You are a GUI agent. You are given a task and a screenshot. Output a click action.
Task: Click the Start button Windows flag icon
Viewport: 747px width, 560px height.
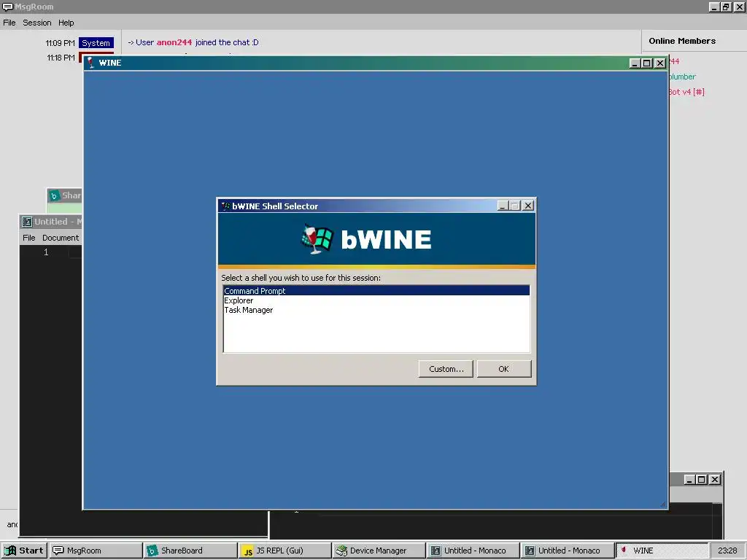[10, 551]
